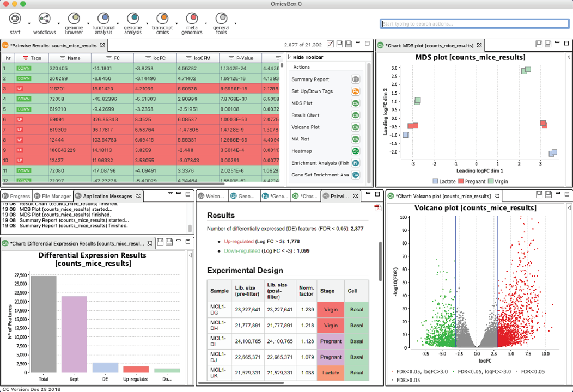
Task: Expand Differential Expression chart side arrow
Action: point(191,255)
